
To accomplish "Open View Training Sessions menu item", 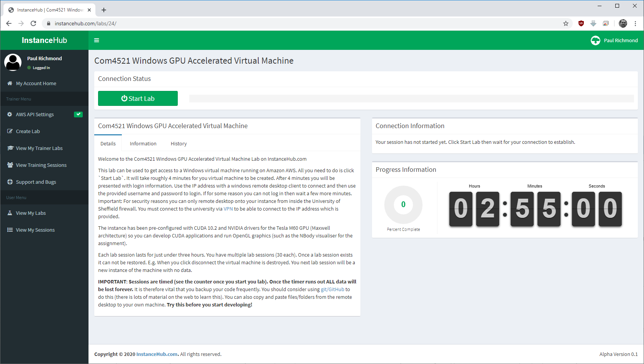I will point(44,165).
